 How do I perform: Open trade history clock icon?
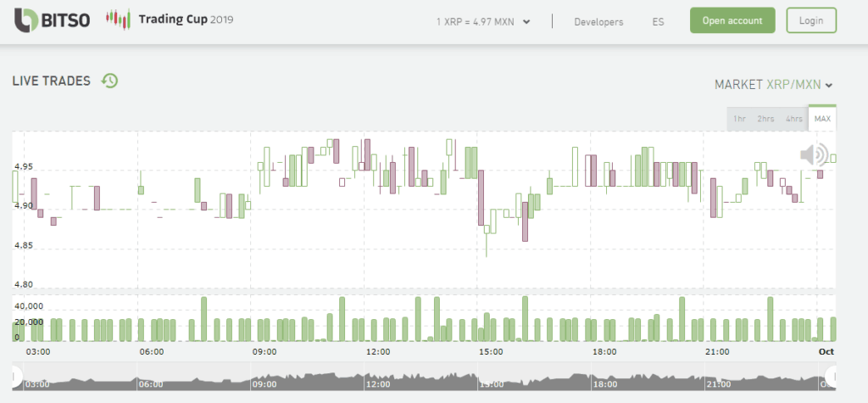(109, 81)
